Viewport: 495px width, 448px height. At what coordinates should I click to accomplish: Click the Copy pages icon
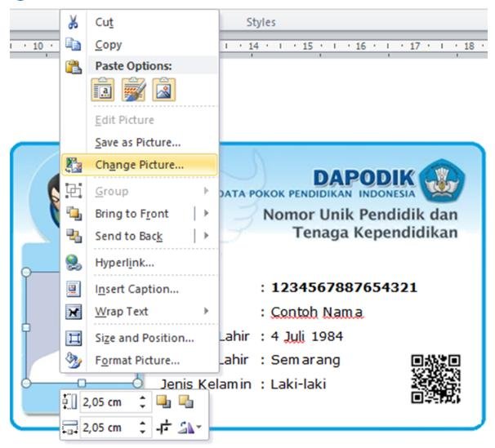pyautogui.click(x=74, y=44)
